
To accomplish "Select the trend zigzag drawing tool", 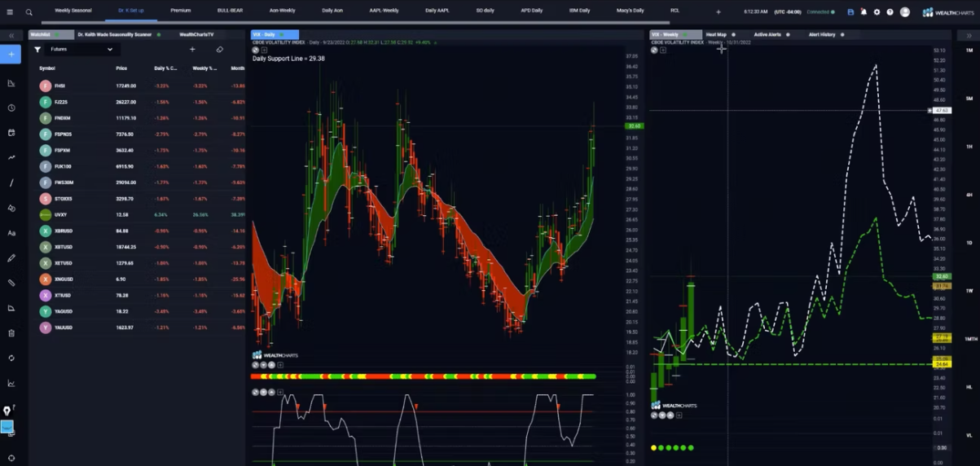I will 11,157.
